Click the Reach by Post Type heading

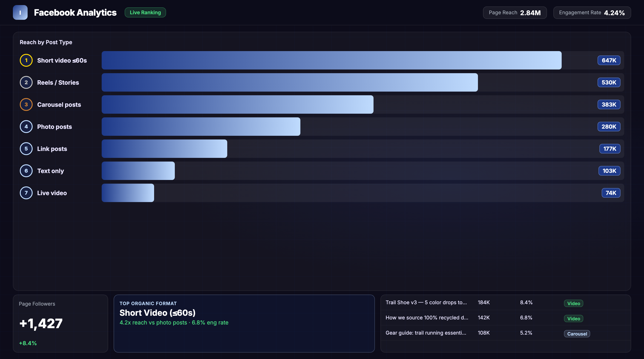pos(46,42)
